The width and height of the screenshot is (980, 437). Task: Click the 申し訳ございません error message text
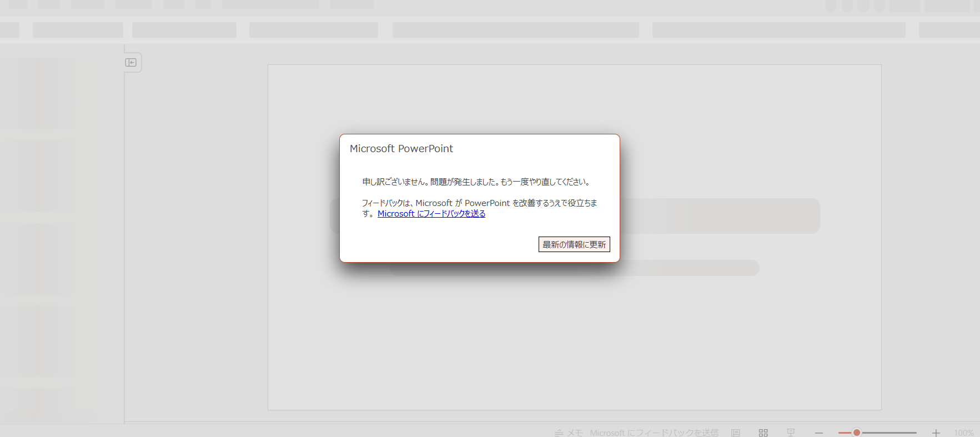[478, 182]
